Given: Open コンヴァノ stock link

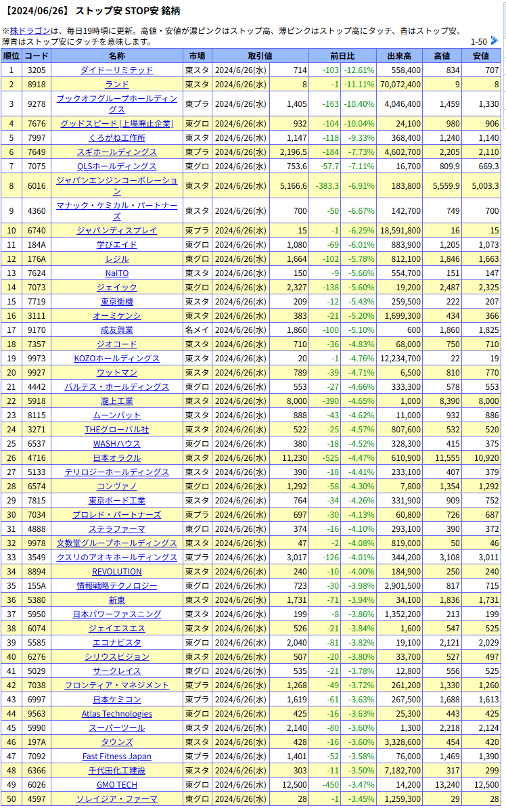Looking at the screenshot, I should click(116, 486).
